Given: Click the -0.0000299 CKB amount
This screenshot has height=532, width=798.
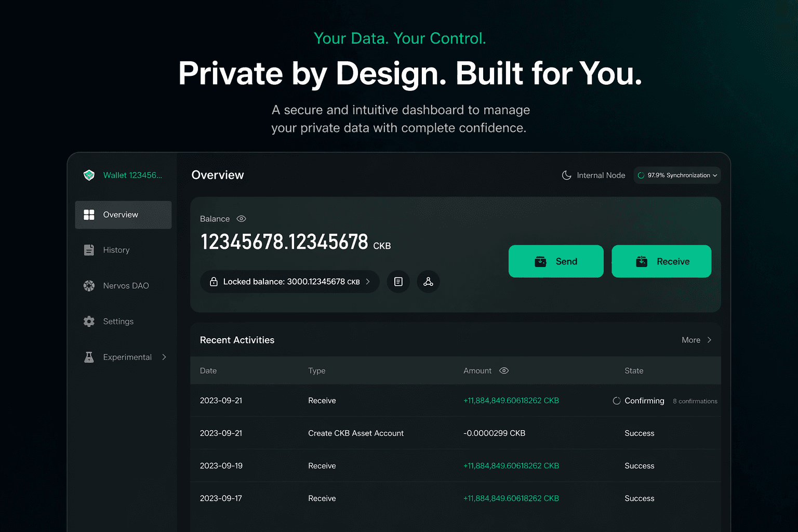Looking at the screenshot, I should [x=494, y=433].
